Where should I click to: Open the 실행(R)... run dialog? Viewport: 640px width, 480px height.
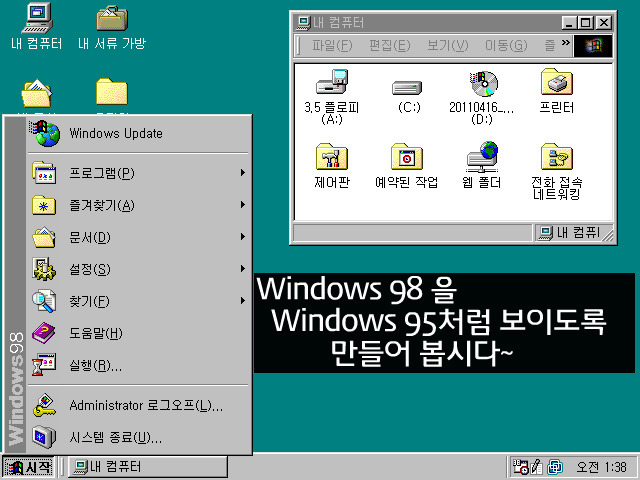point(138,365)
